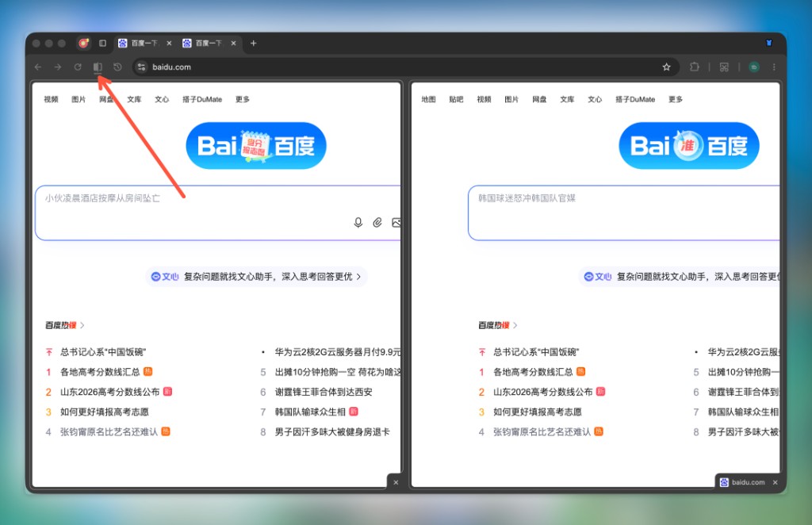Toggle the split view toolbar icon
Screen dimensions: 812x525
pyautogui.click(x=98, y=67)
